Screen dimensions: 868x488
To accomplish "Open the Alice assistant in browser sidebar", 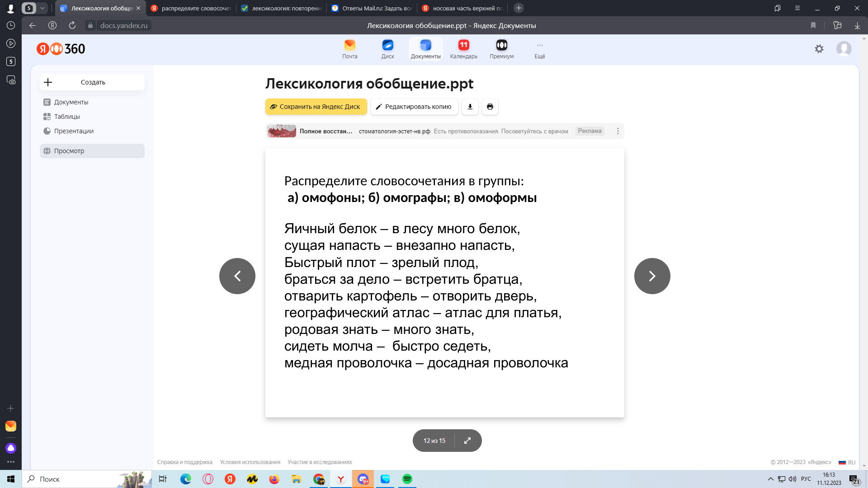I will [x=11, y=448].
